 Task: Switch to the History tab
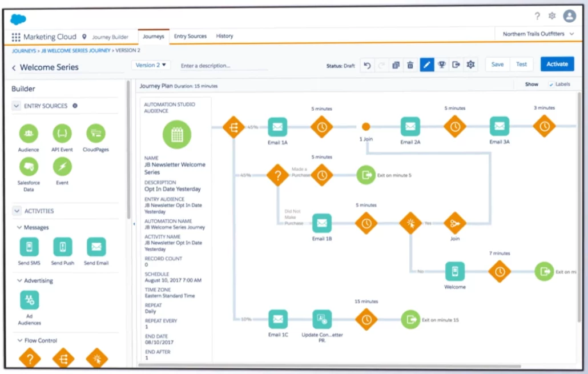click(224, 36)
